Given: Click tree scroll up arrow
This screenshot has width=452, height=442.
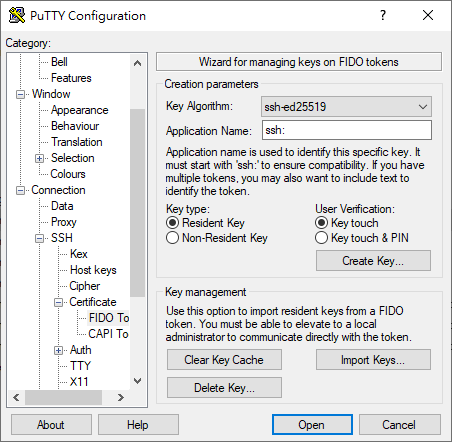Looking at the screenshot, I should (137, 63).
